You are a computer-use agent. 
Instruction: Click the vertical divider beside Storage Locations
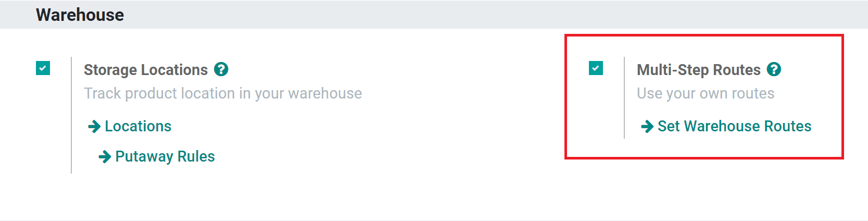pos(71,115)
